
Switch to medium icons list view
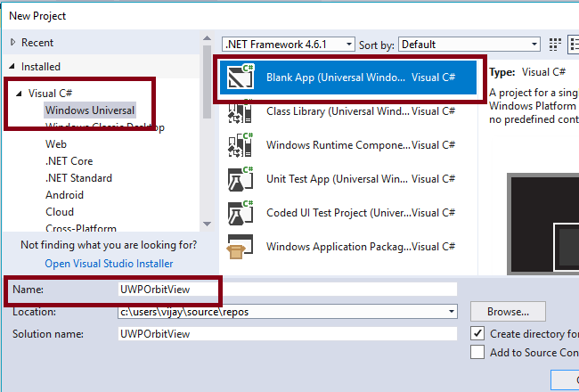574,45
